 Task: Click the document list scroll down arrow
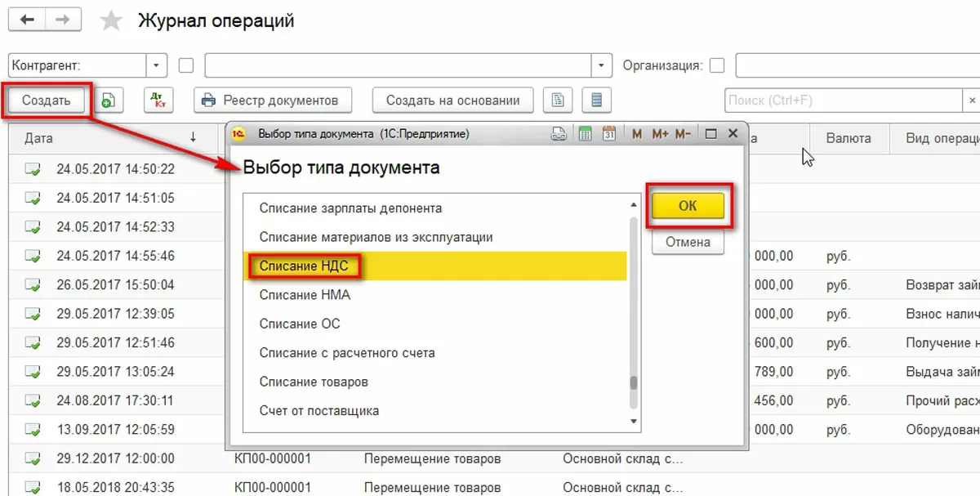pos(633,421)
